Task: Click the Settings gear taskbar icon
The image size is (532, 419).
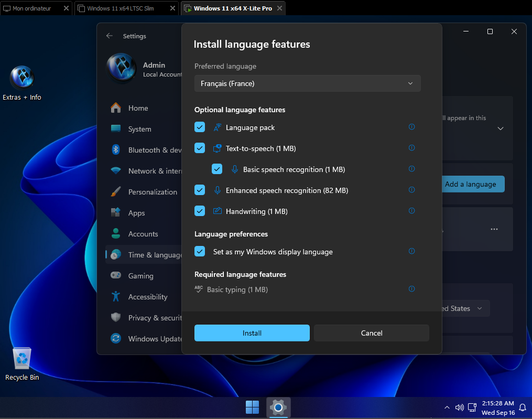Action: point(278,407)
